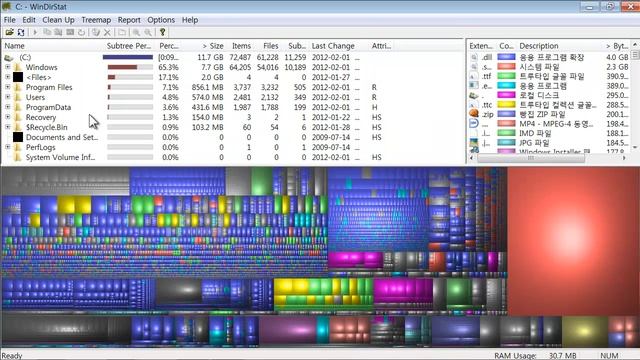Open the Report menu
Image resolution: width=640 pixels, height=360 pixels.
coord(129,20)
